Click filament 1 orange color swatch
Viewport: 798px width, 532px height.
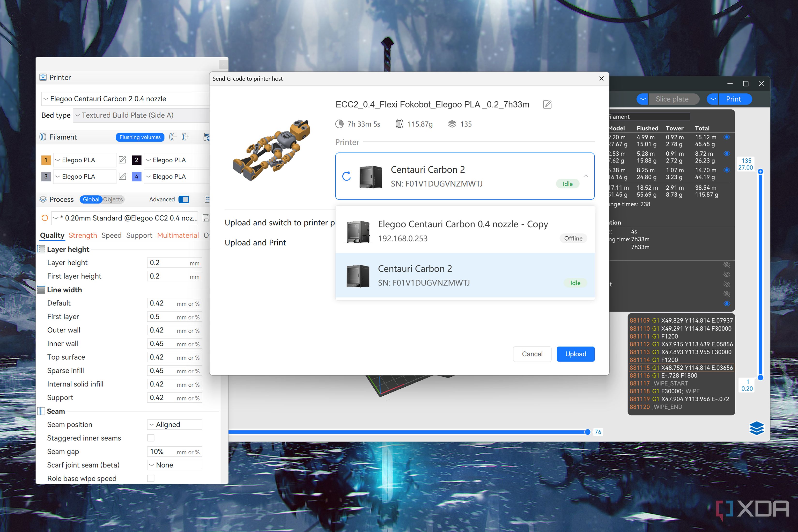point(46,160)
